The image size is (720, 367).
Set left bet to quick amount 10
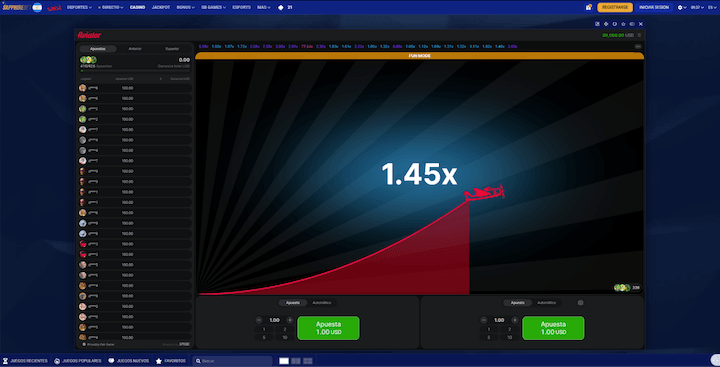[x=285, y=338]
